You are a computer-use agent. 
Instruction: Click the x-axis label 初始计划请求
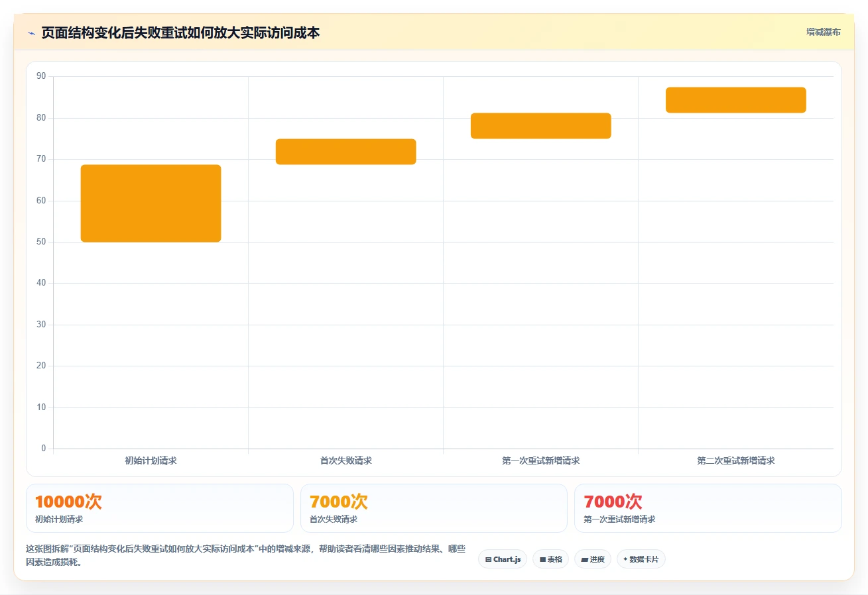pos(151,460)
